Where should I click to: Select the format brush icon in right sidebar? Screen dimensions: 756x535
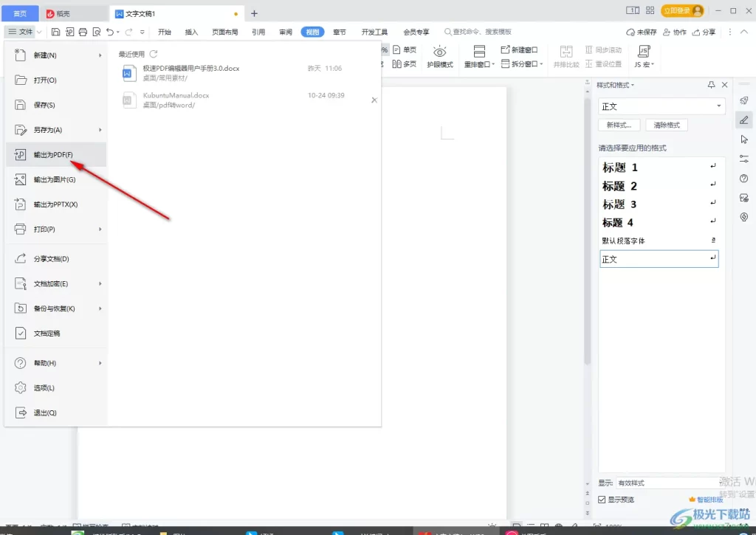click(x=743, y=120)
